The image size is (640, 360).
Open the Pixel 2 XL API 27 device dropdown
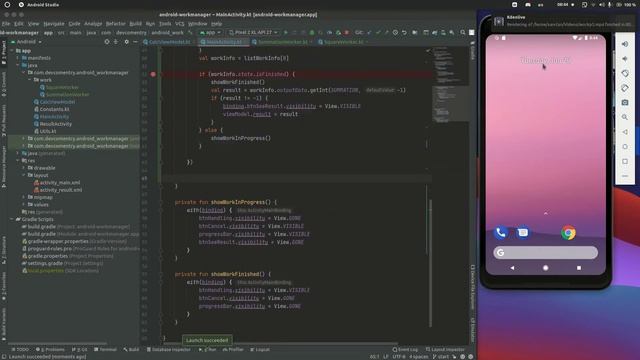[x=253, y=32]
